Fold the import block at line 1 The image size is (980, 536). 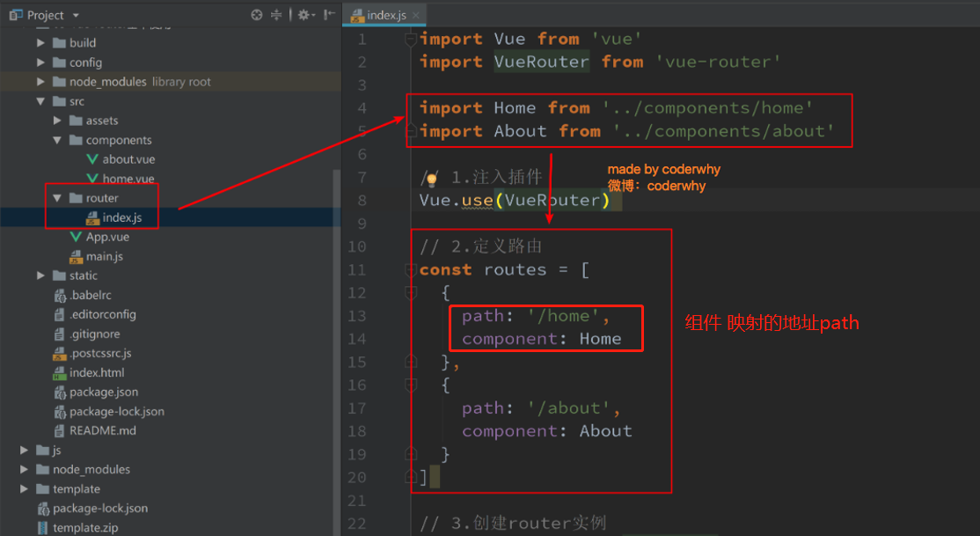point(411,40)
